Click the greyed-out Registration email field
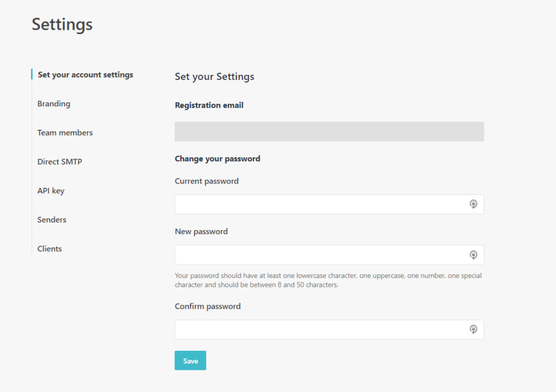Viewport: 556px width, 392px height. [x=329, y=132]
